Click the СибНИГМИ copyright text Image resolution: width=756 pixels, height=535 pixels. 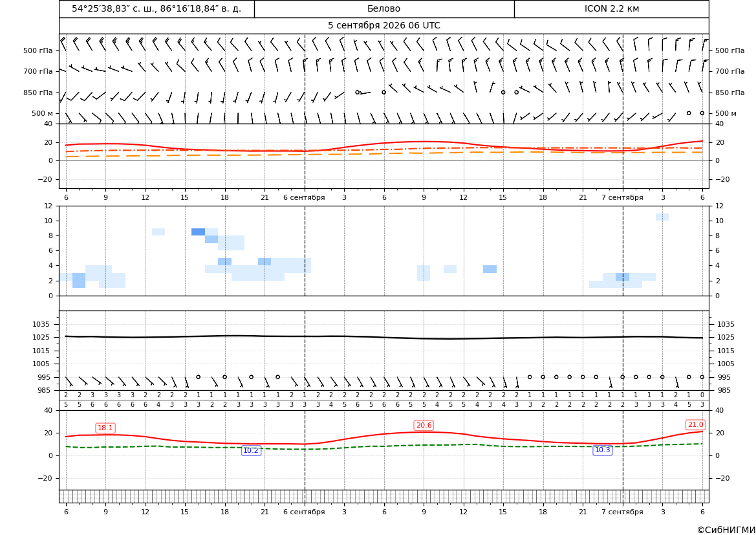tap(726, 530)
